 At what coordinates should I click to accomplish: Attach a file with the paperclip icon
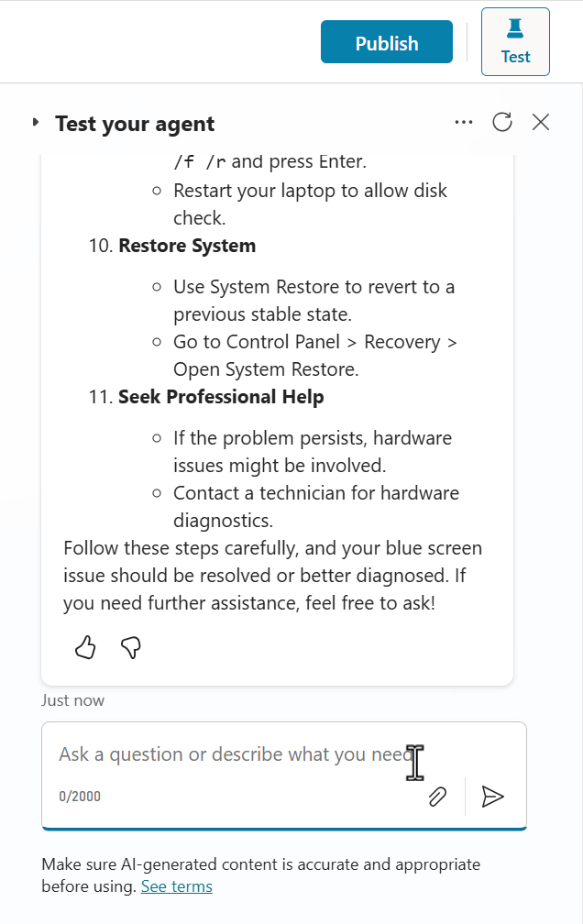(x=437, y=797)
